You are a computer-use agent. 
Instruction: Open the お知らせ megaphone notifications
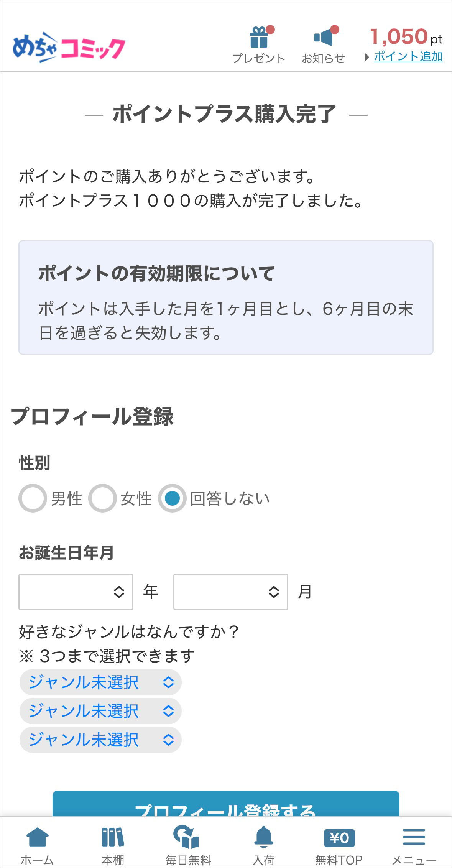pyautogui.click(x=324, y=38)
